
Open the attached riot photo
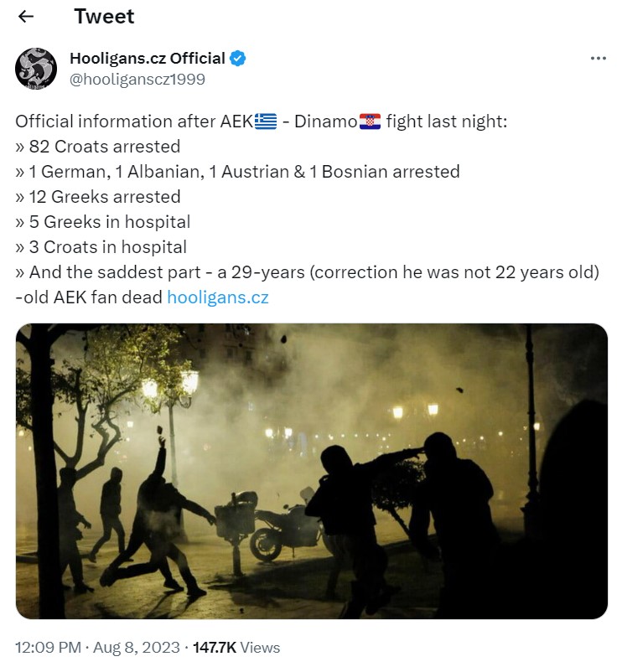[x=312, y=471]
